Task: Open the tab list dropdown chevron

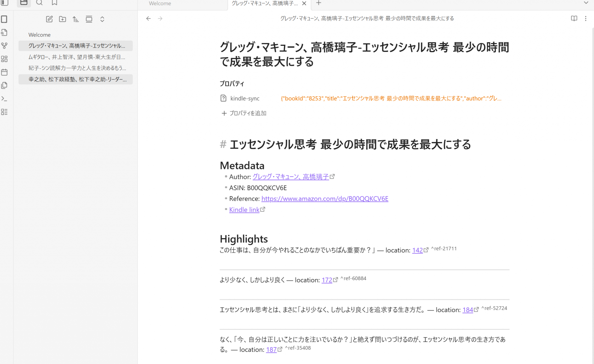Action: tap(586, 3)
